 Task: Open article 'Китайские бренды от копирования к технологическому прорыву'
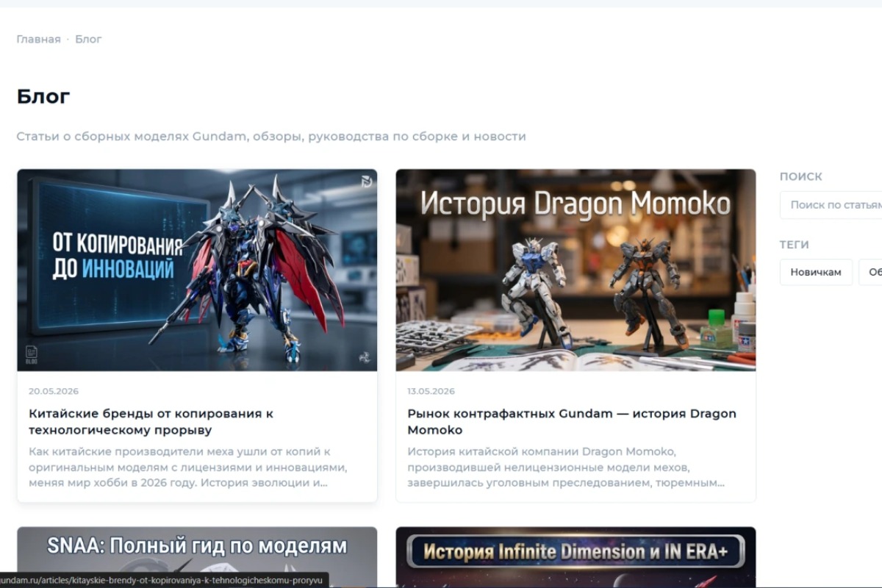[151, 422]
